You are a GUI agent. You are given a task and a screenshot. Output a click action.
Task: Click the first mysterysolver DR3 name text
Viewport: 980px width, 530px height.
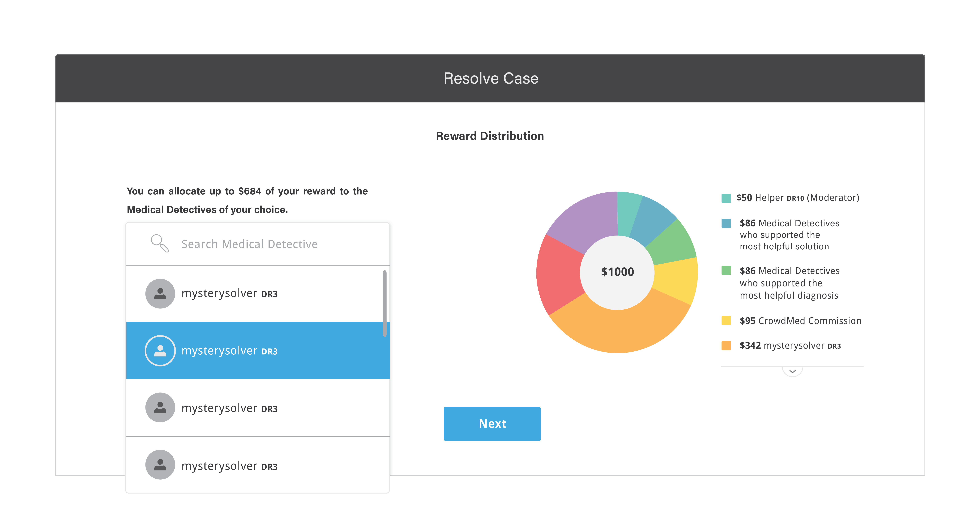click(x=229, y=294)
